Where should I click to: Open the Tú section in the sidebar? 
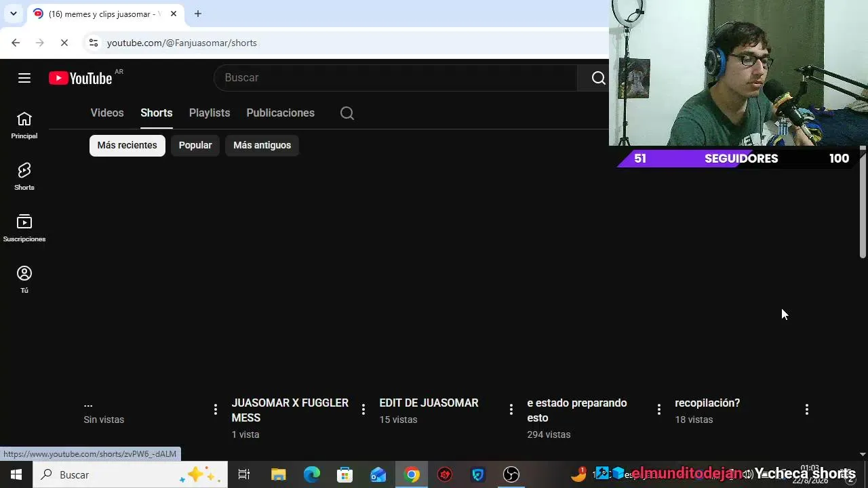tap(24, 280)
